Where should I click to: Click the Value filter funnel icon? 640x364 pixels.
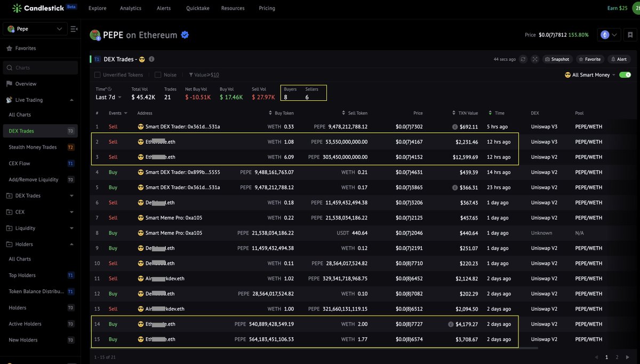pos(190,75)
